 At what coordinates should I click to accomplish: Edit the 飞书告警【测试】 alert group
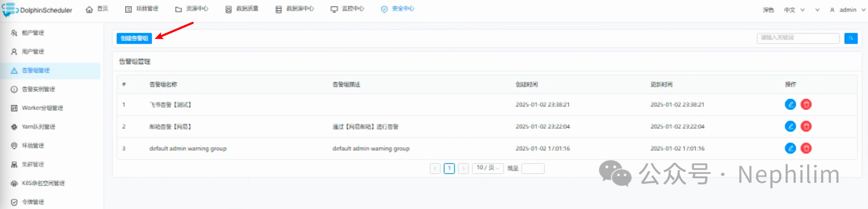click(x=790, y=104)
